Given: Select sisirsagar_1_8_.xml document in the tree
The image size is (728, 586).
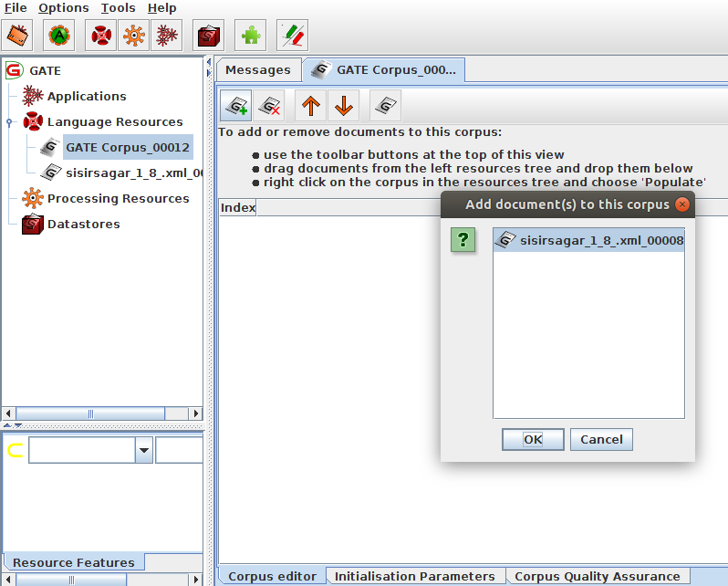Looking at the screenshot, I should [x=134, y=173].
